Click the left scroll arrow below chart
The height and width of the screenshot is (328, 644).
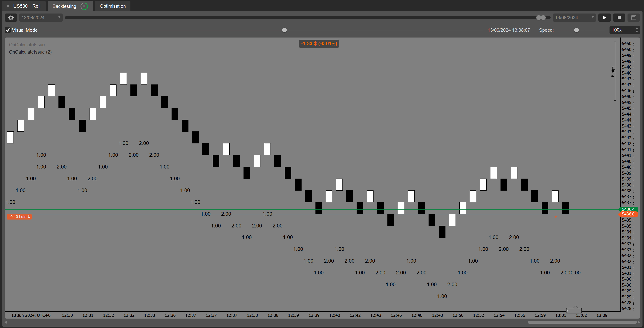(x=6, y=322)
